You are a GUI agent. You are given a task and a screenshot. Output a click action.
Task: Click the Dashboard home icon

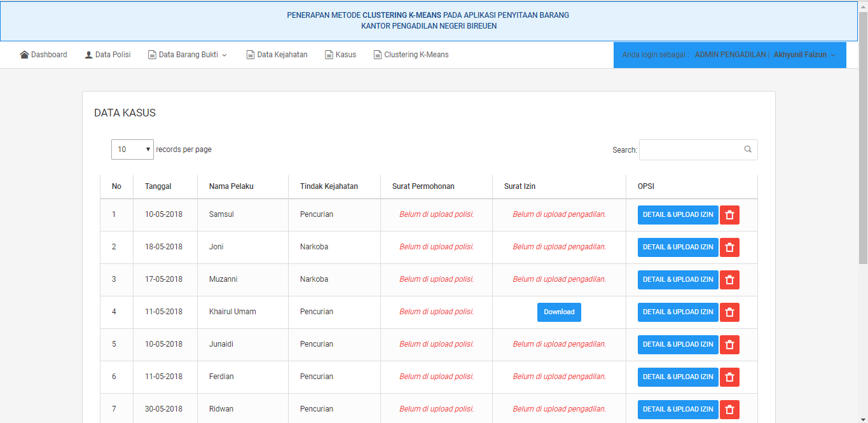pyautogui.click(x=24, y=55)
